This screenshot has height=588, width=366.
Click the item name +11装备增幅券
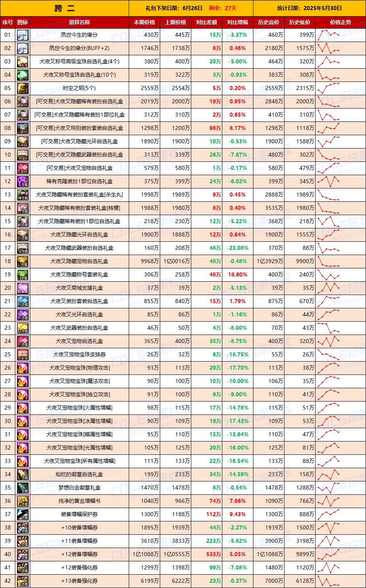point(79,541)
